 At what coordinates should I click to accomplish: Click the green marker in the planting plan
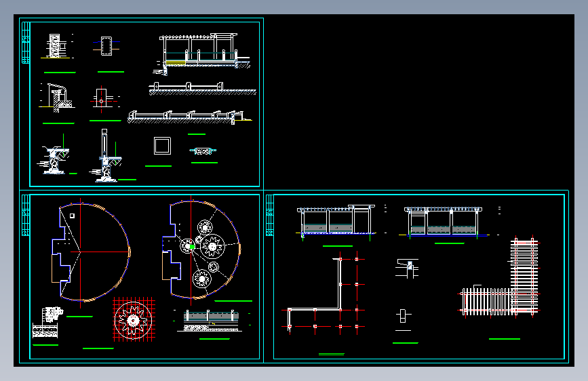point(193,247)
